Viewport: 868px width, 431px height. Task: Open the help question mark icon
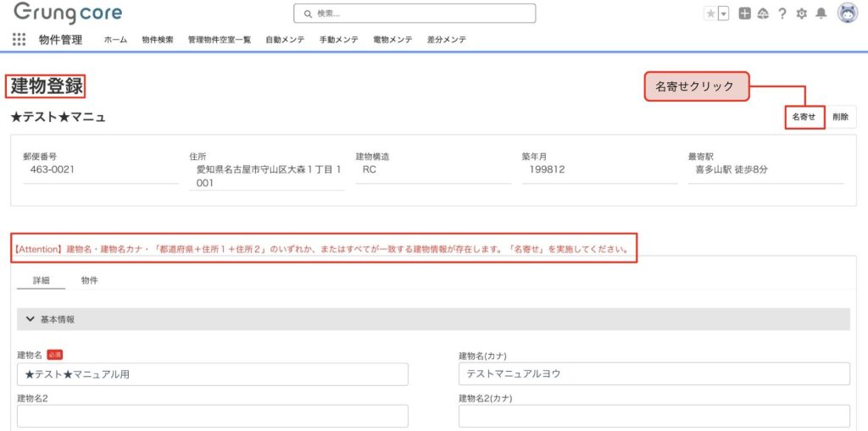[x=782, y=14]
